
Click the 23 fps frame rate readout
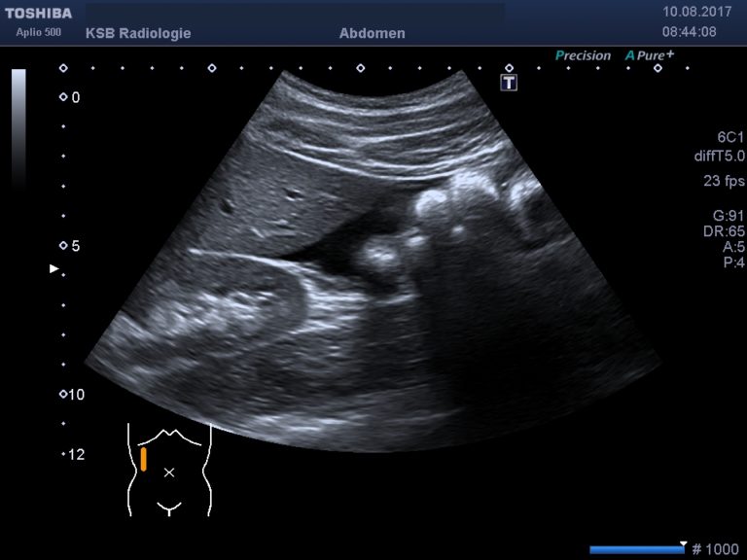coord(724,181)
